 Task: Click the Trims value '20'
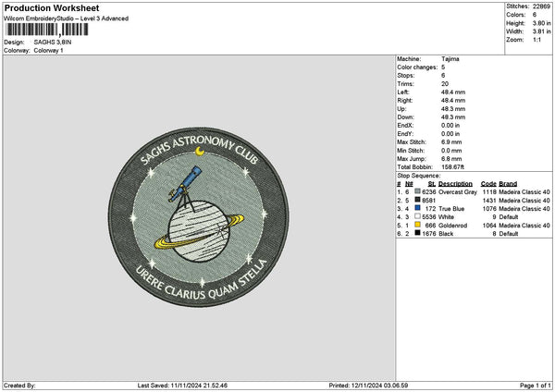pos(445,84)
